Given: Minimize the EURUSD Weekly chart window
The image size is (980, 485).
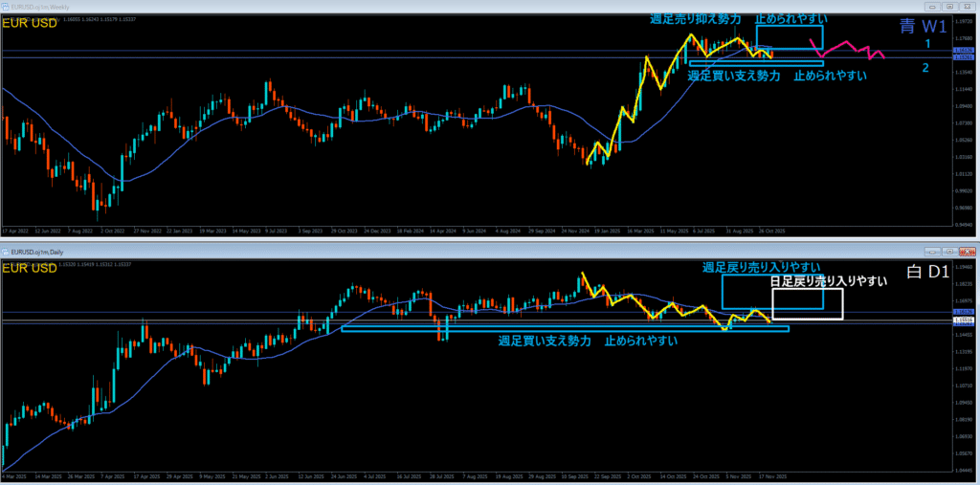Looking at the screenshot, I should (x=933, y=7).
